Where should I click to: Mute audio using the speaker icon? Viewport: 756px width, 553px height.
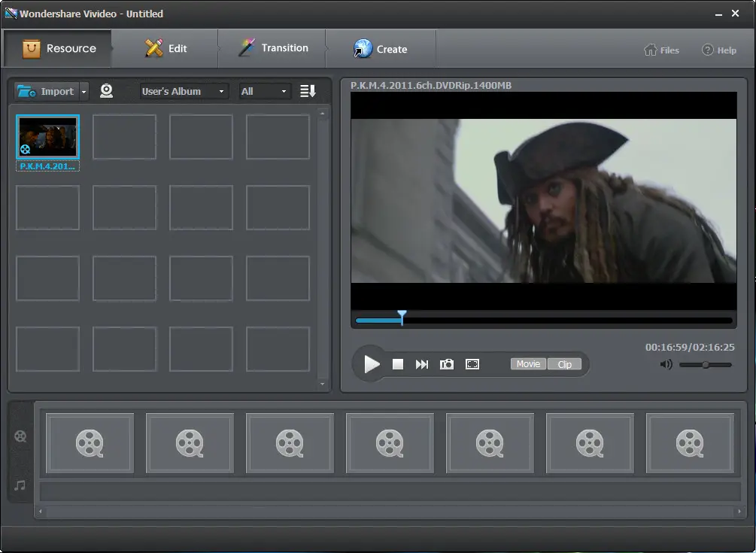click(666, 364)
